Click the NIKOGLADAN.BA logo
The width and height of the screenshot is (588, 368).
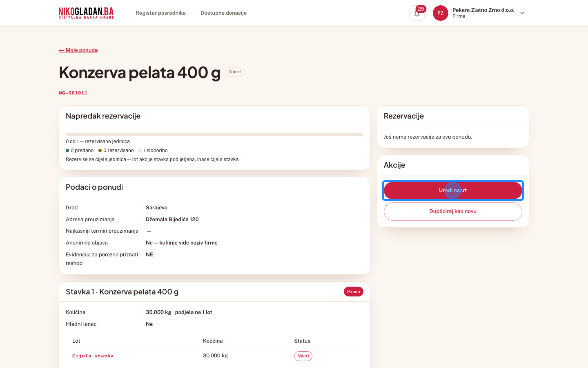point(86,13)
